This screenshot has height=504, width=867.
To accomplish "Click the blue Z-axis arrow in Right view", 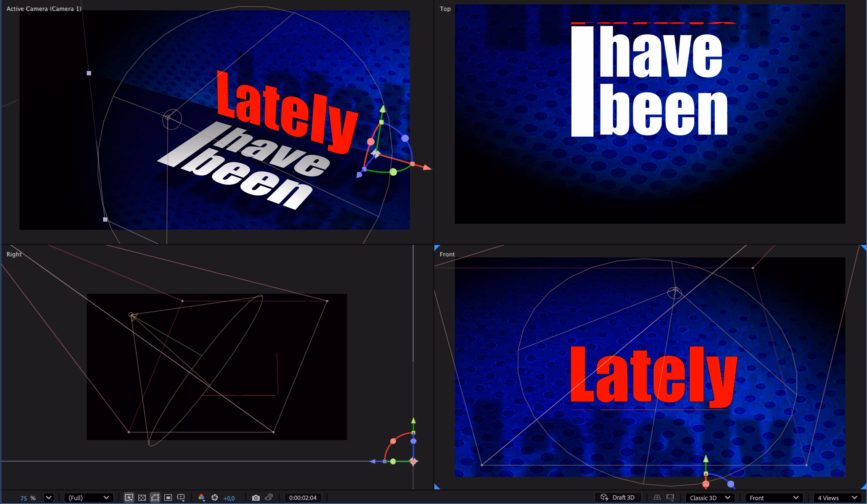I will click(x=373, y=461).
